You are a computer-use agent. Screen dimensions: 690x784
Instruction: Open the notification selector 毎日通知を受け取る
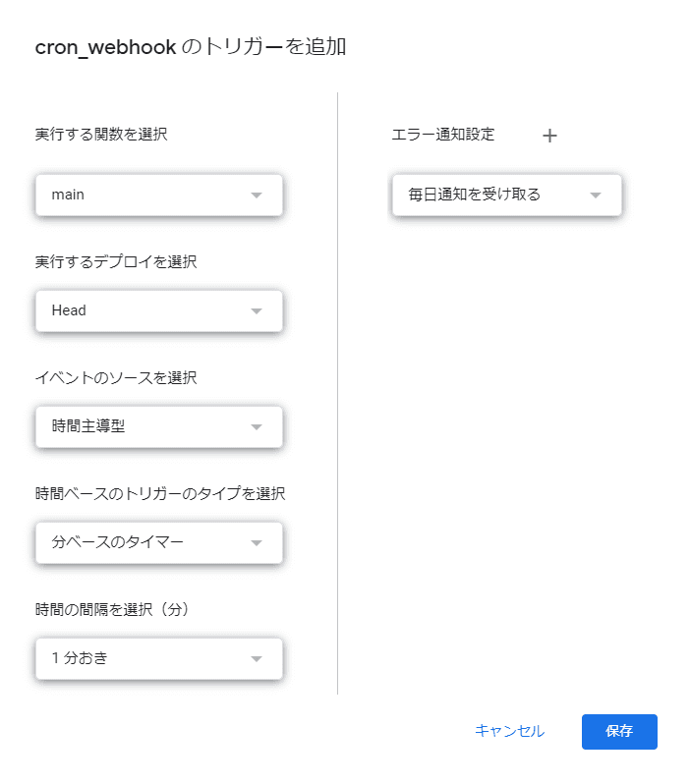coord(491,195)
